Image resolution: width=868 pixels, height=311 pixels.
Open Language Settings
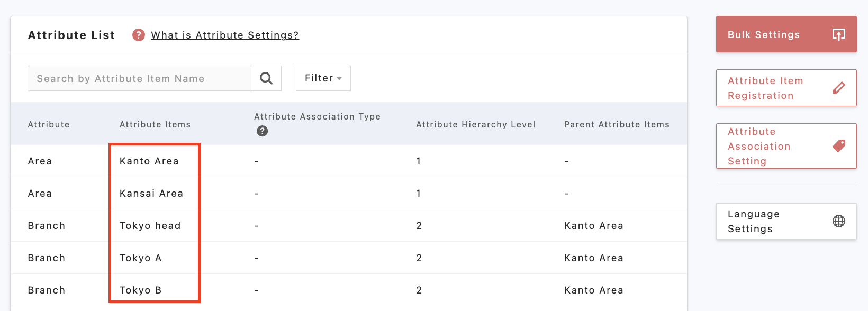[754, 221]
